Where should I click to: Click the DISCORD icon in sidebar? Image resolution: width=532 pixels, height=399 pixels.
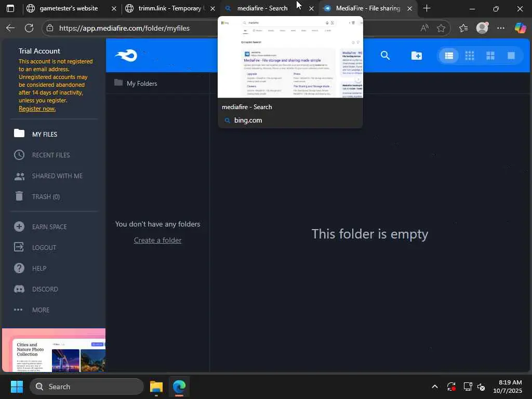(x=19, y=289)
